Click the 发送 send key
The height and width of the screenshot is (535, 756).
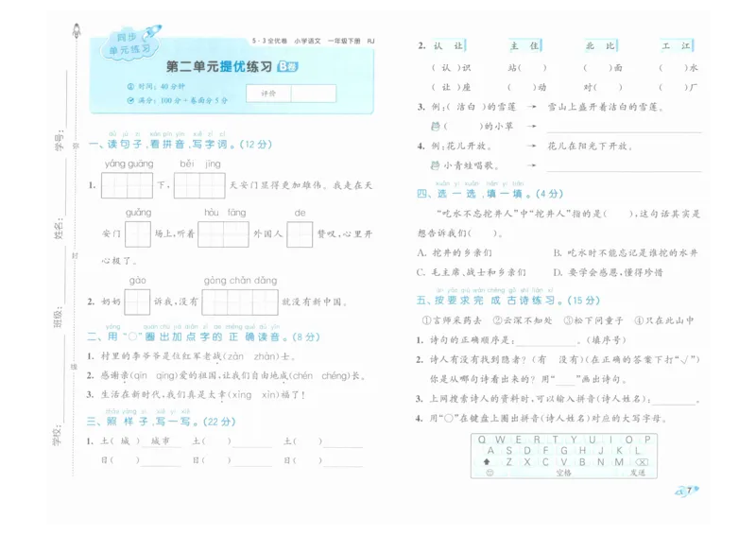pos(637,473)
